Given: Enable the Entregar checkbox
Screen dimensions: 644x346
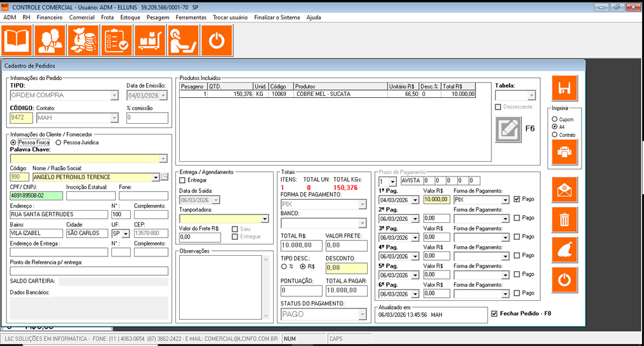Looking at the screenshot, I should 182,180.
